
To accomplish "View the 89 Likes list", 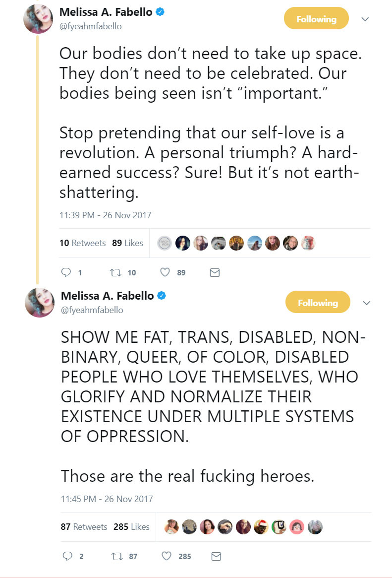I will pos(127,243).
